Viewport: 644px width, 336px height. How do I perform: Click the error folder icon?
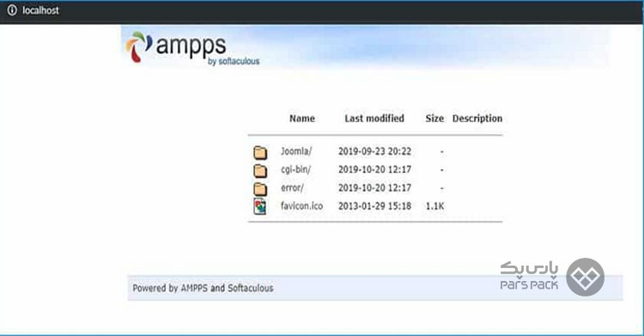pos(260,189)
